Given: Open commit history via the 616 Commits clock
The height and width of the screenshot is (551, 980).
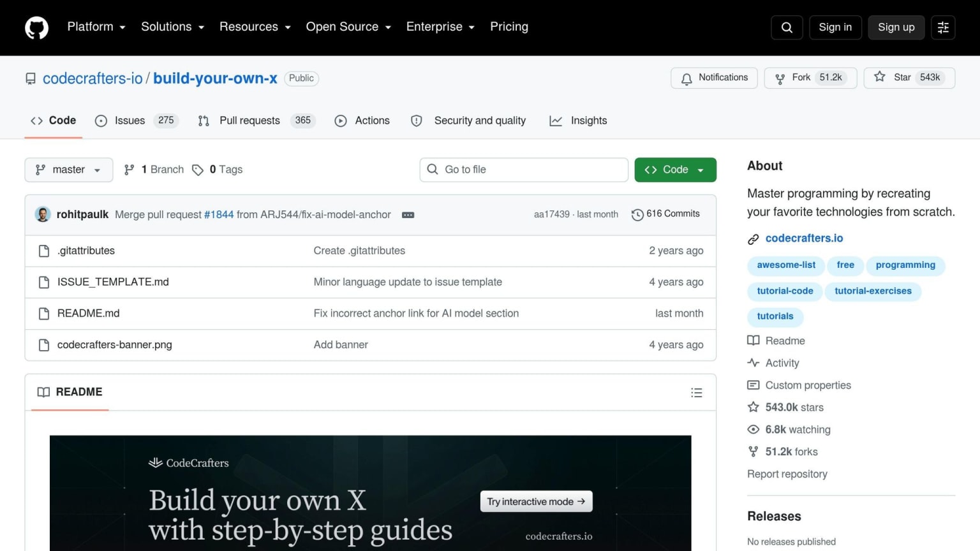Looking at the screenshot, I should (665, 214).
